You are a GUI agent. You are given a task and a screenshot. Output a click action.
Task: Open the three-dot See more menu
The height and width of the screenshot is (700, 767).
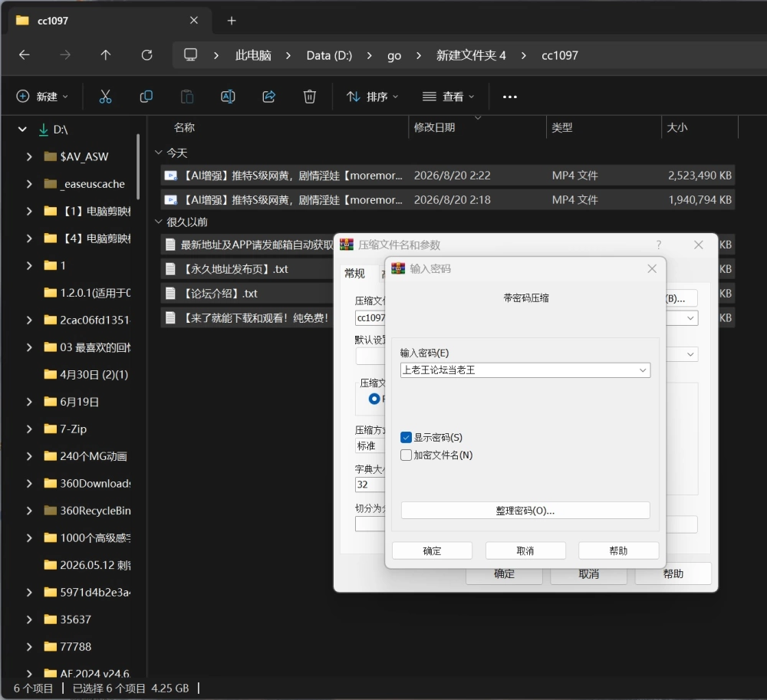click(510, 97)
